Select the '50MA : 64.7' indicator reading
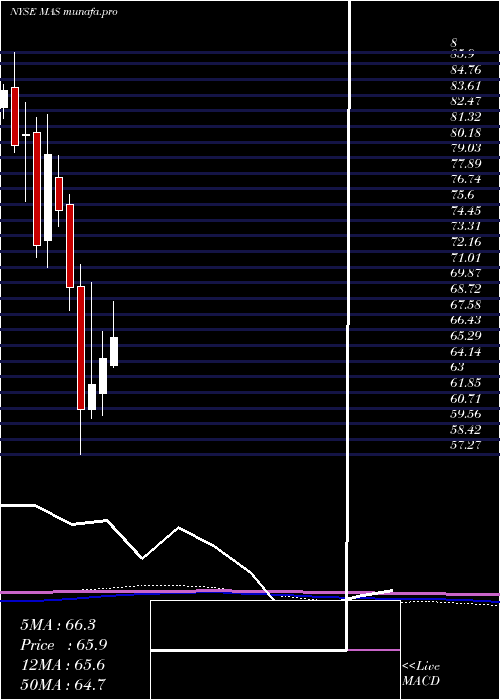This screenshot has width=500, height=700. (63, 685)
